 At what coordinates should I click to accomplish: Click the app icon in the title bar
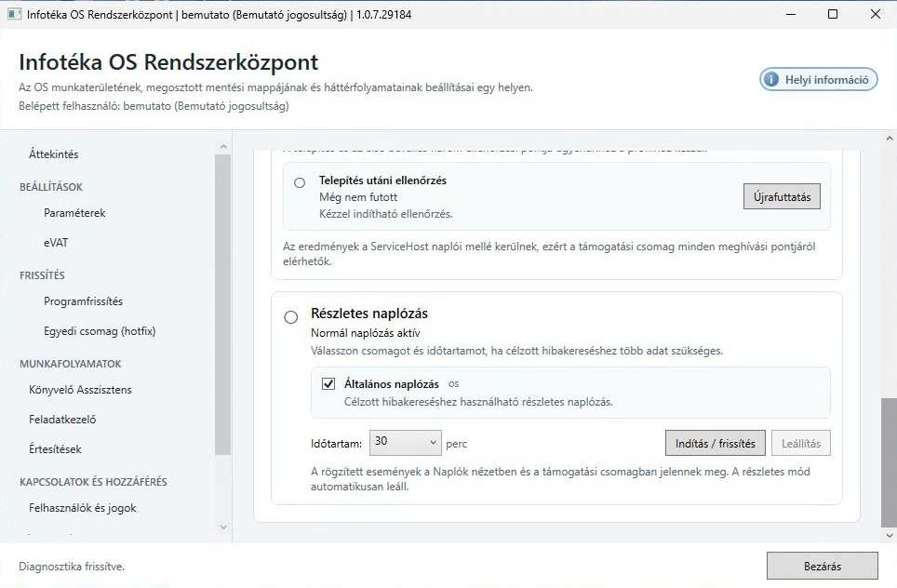pos(14,14)
